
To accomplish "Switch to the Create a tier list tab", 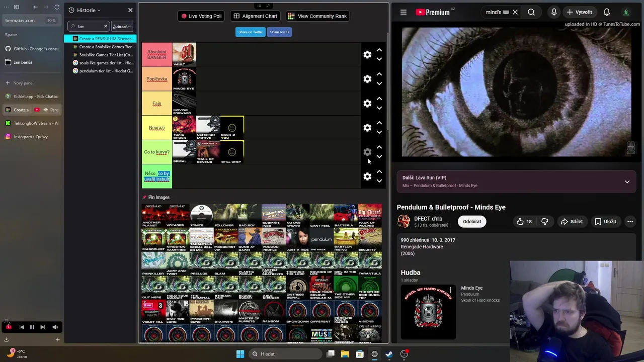I will tap(17, 110).
